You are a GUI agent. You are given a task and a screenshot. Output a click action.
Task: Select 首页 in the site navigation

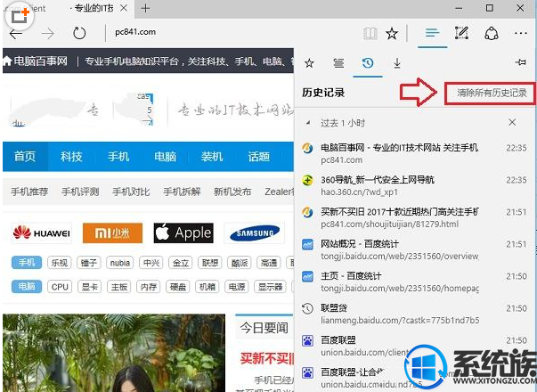tap(25, 157)
